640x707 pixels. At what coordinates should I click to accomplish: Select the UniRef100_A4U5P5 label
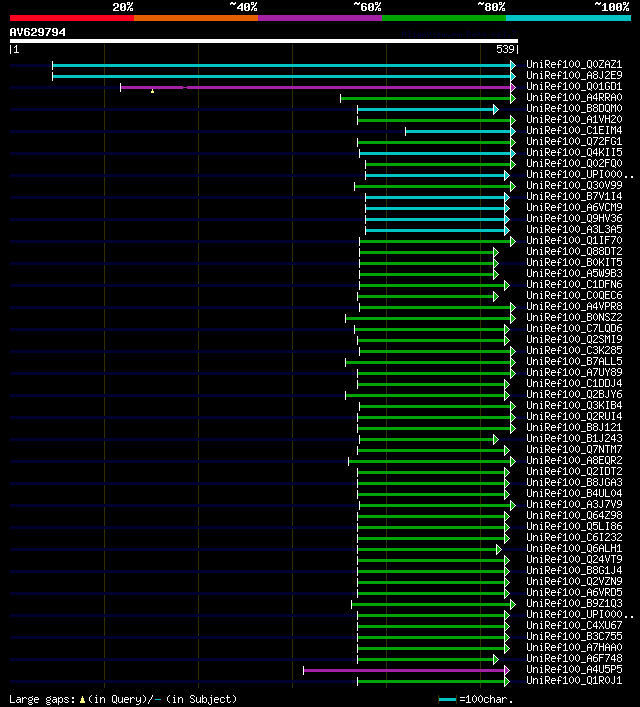(574, 670)
